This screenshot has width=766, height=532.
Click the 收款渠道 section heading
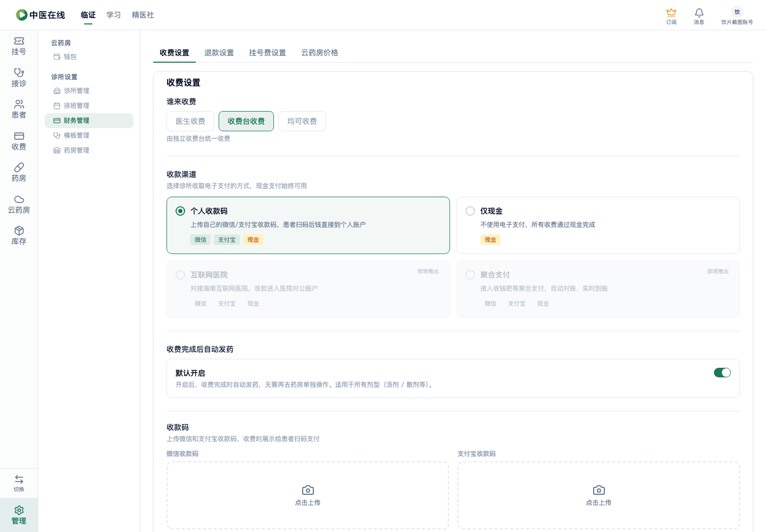181,174
